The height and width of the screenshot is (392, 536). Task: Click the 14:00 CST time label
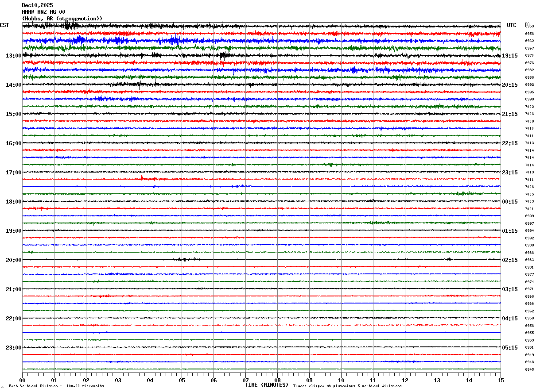pyautogui.click(x=14, y=85)
